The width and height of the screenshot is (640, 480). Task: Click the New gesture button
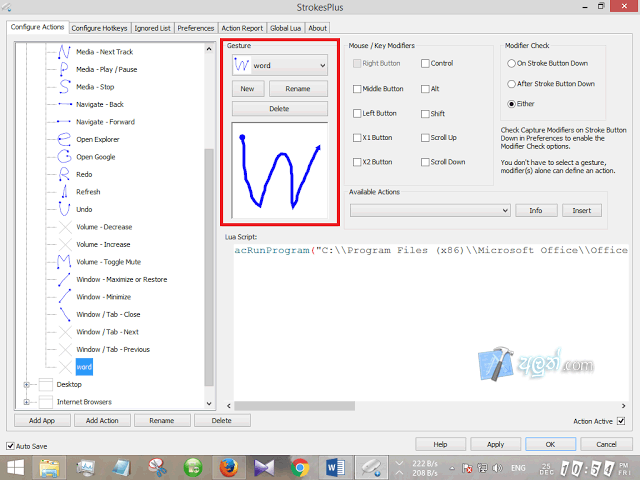click(247, 89)
